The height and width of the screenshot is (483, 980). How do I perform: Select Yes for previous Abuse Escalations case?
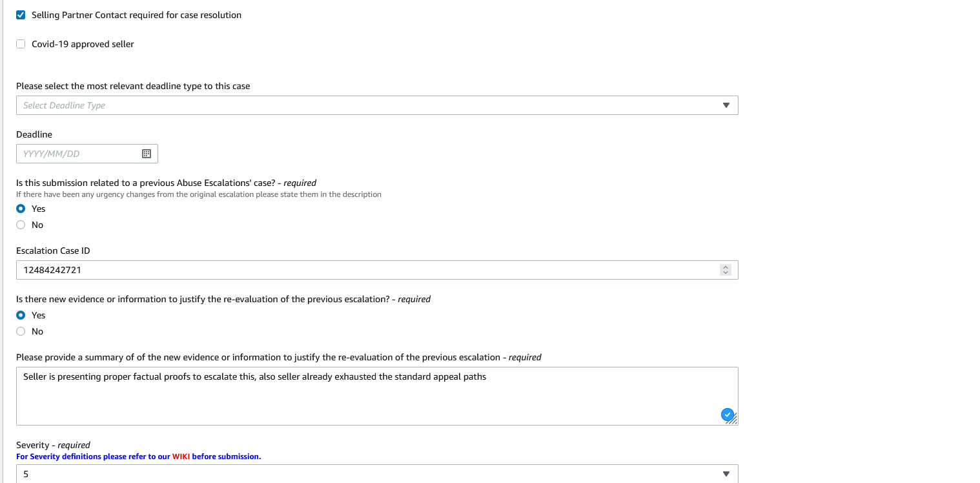(21, 209)
